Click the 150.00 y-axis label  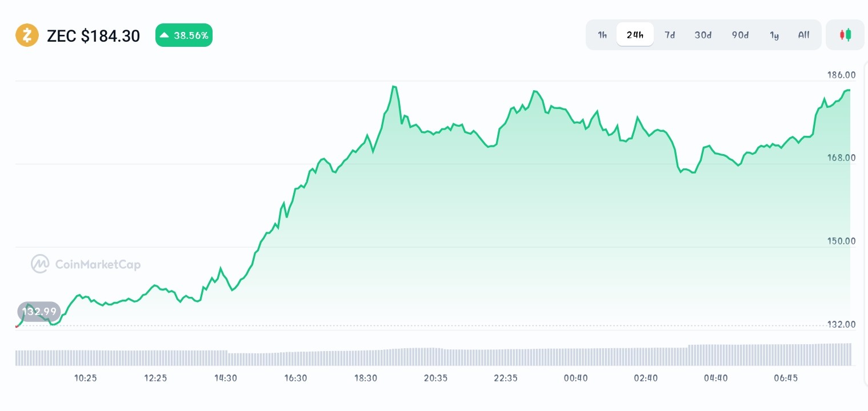pyautogui.click(x=842, y=241)
